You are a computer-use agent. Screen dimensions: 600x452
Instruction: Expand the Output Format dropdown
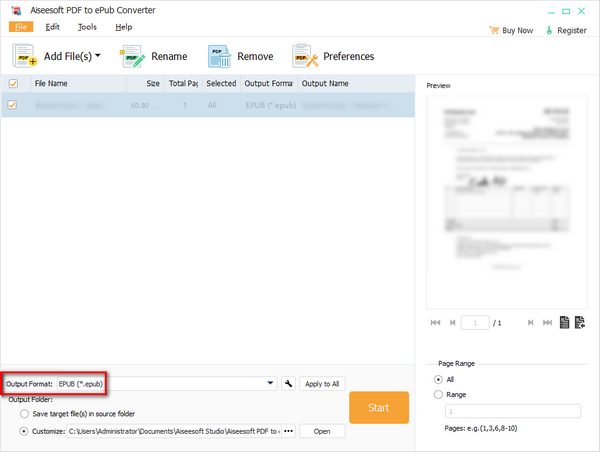point(271,383)
